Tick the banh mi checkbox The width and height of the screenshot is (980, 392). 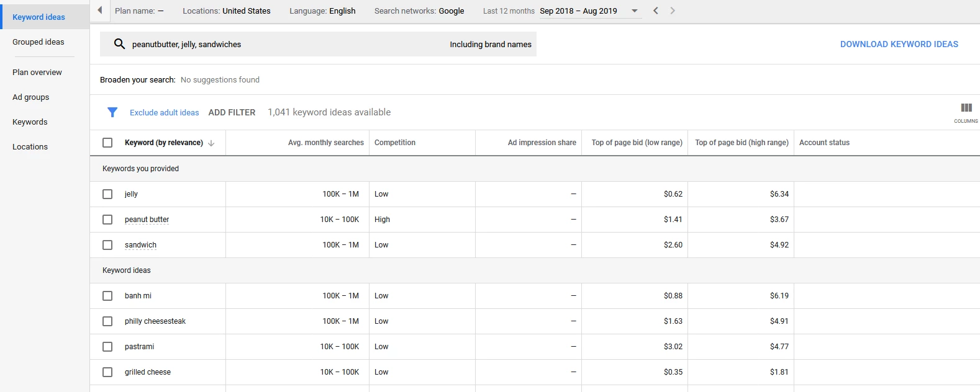point(107,296)
